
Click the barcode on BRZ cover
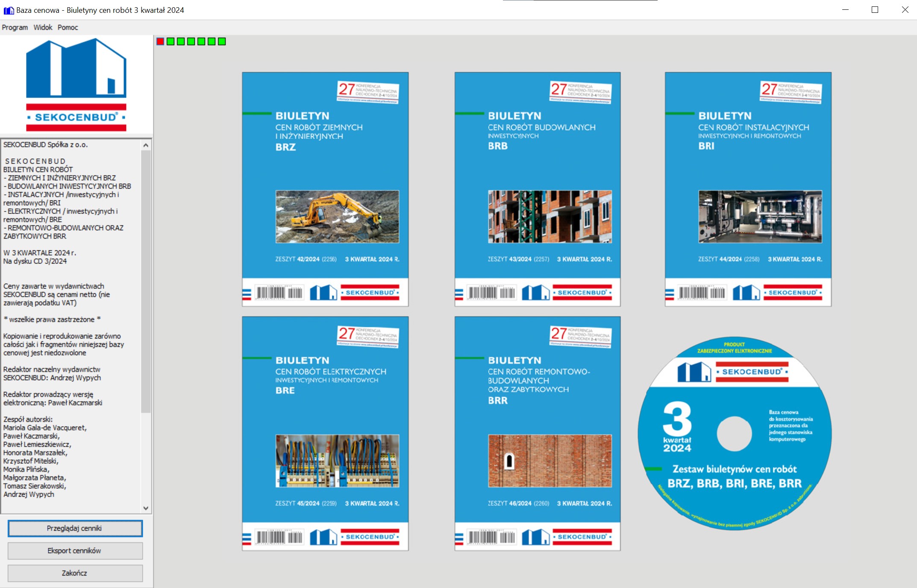(279, 293)
